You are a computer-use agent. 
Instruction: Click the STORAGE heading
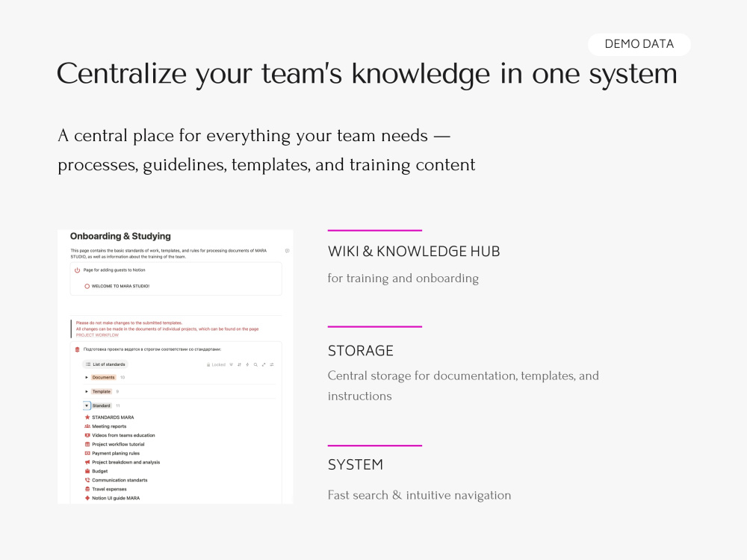click(x=360, y=351)
